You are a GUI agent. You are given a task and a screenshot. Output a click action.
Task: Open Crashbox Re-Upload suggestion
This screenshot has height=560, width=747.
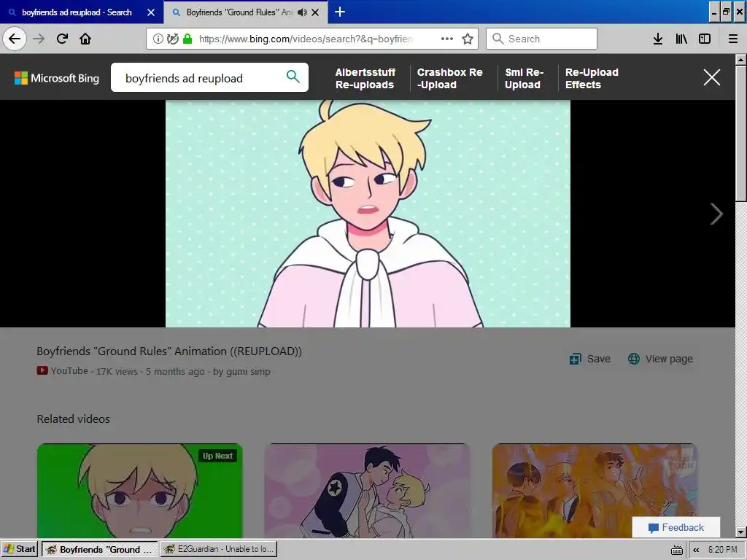449,79
